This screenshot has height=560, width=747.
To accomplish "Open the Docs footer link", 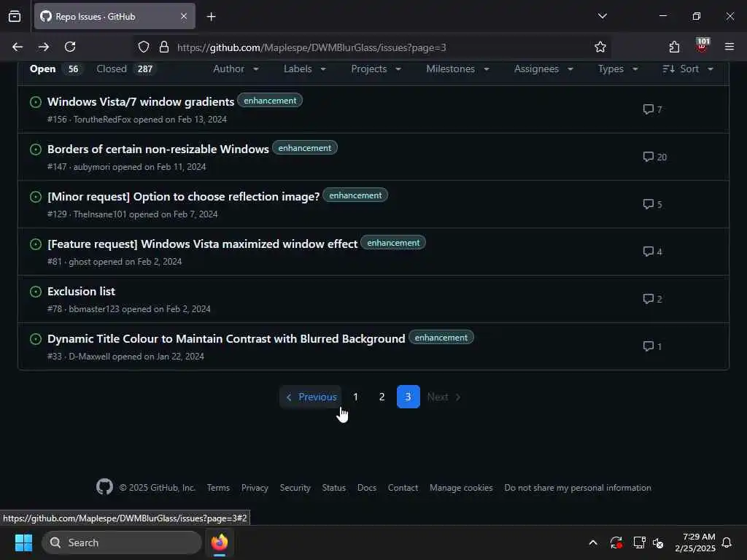I will click(367, 488).
